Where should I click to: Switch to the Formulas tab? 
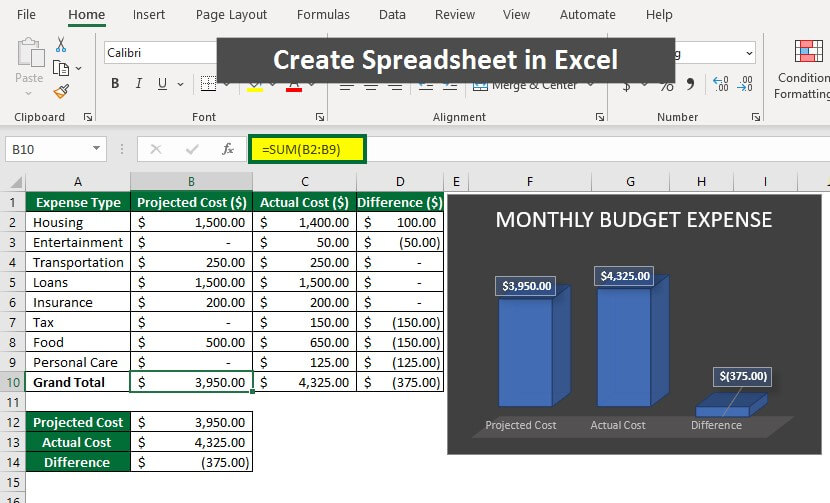coord(323,15)
